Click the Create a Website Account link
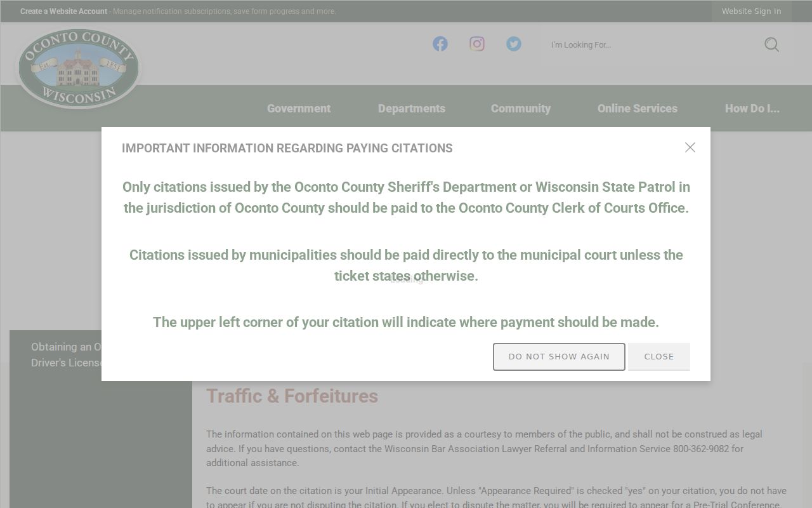The width and height of the screenshot is (812, 508). pos(63,11)
